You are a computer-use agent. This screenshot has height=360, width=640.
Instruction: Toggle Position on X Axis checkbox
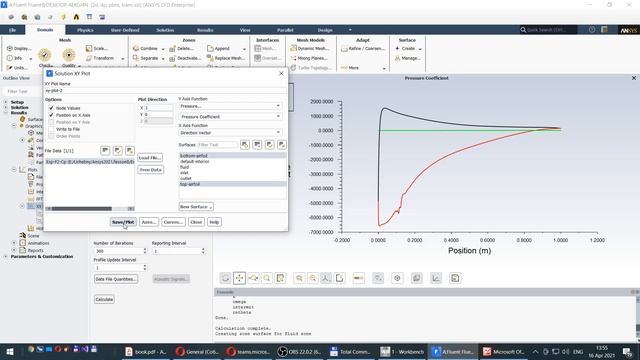(51, 115)
